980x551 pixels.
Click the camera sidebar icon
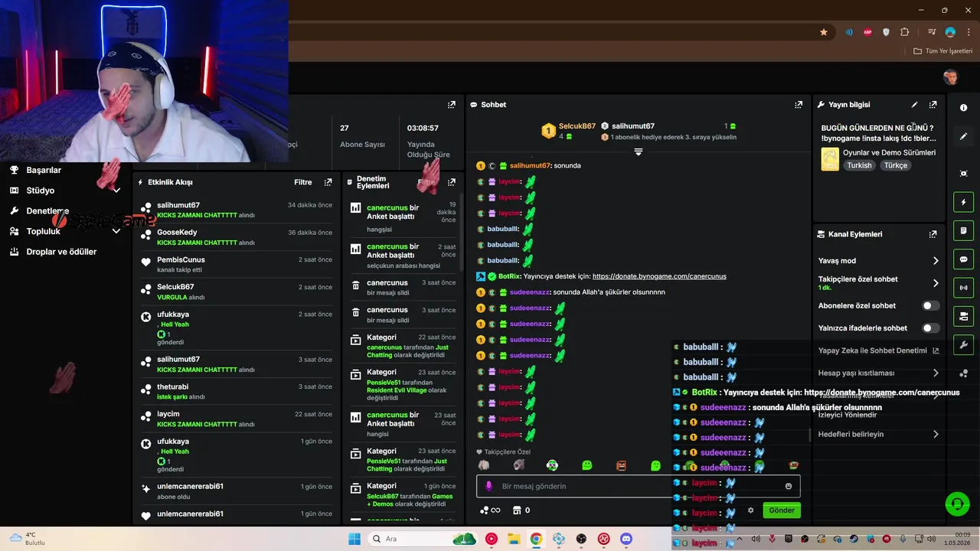click(963, 316)
